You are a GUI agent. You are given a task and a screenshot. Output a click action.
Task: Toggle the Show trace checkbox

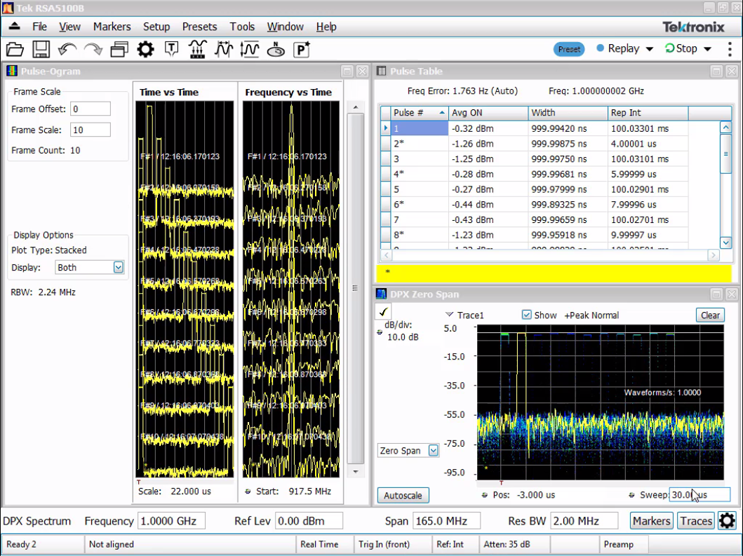coord(527,315)
